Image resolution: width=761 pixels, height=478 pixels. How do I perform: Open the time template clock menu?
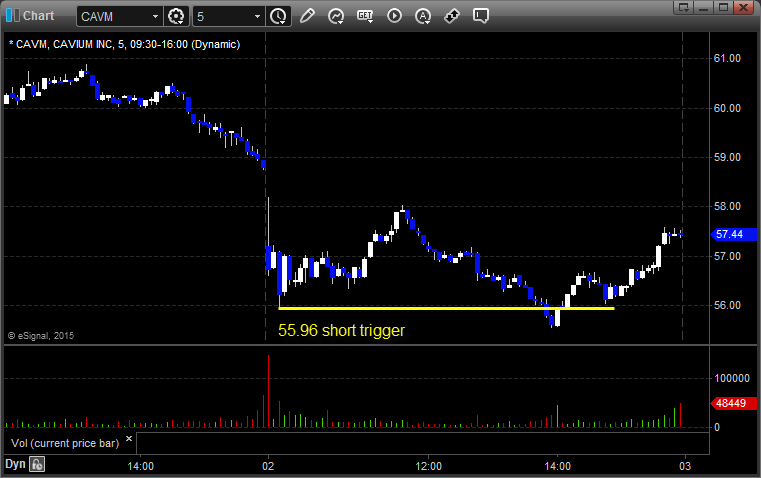279,16
